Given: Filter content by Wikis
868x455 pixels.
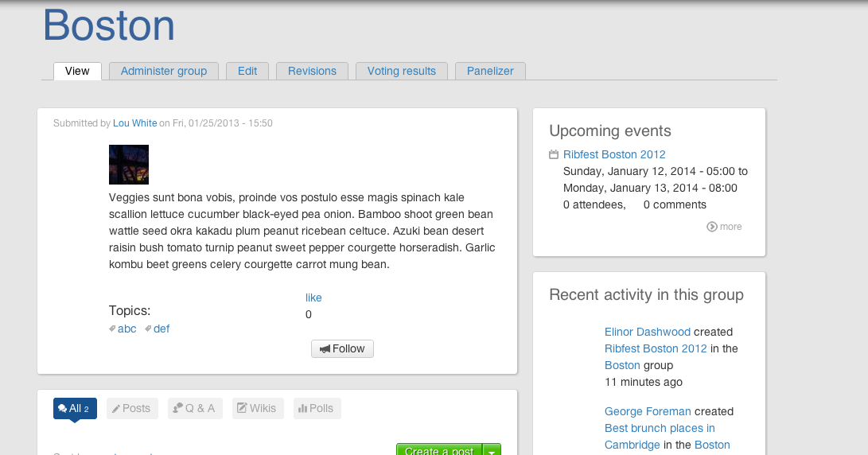Looking at the screenshot, I should 258,409.
